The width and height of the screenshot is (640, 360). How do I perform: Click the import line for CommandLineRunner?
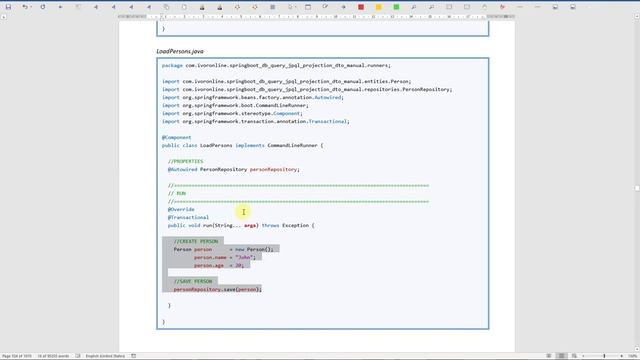[x=235, y=105]
